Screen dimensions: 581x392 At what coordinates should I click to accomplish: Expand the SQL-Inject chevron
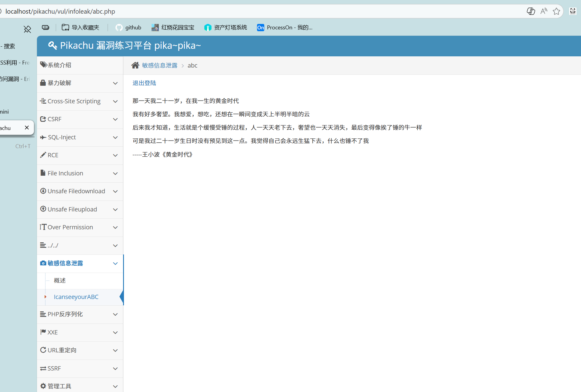coord(115,138)
